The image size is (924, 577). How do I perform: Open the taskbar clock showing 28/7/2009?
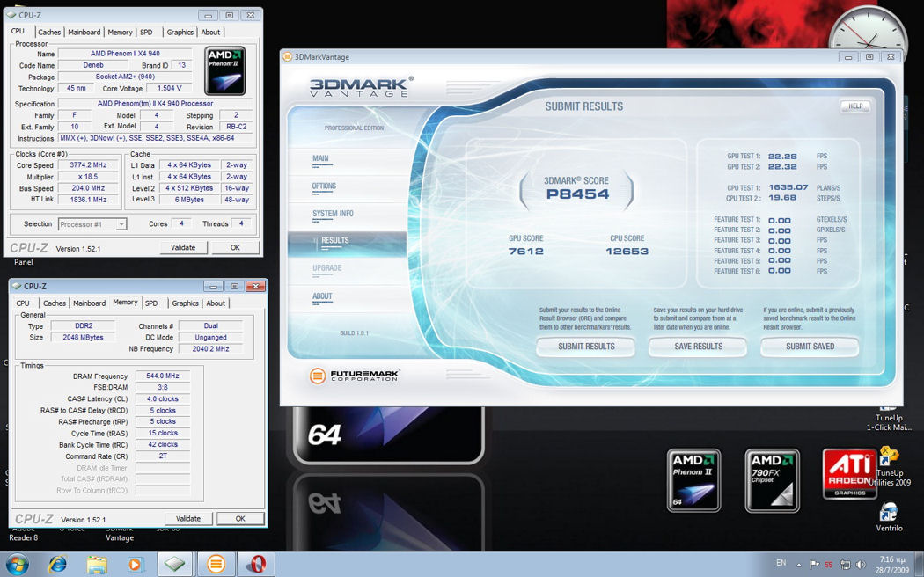pyautogui.click(x=894, y=564)
